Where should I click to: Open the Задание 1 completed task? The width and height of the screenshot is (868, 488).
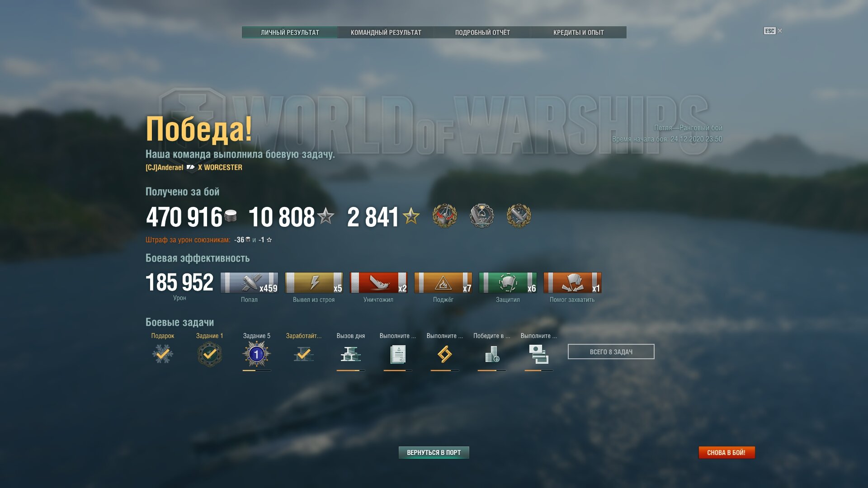click(x=210, y=354)
